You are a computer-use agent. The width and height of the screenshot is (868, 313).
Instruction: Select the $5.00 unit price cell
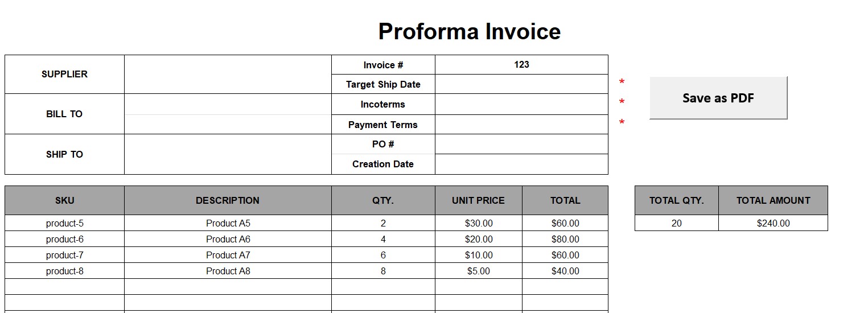[x=478, y=271]
